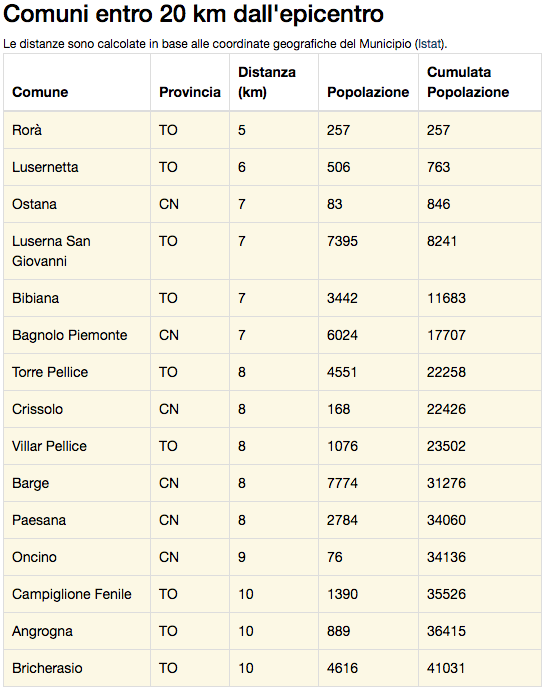
Task: Select the Lusernetta row name
Action: [x=45, y=167]
